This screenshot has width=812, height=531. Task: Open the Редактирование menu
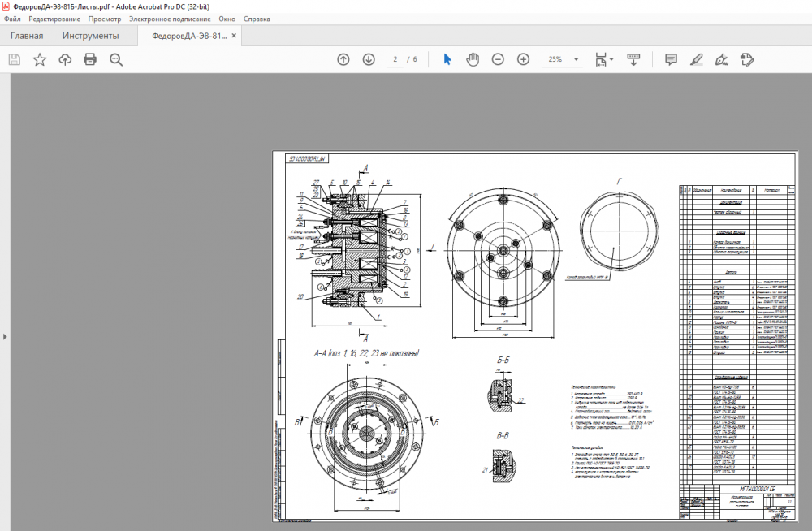coord(54,18)
